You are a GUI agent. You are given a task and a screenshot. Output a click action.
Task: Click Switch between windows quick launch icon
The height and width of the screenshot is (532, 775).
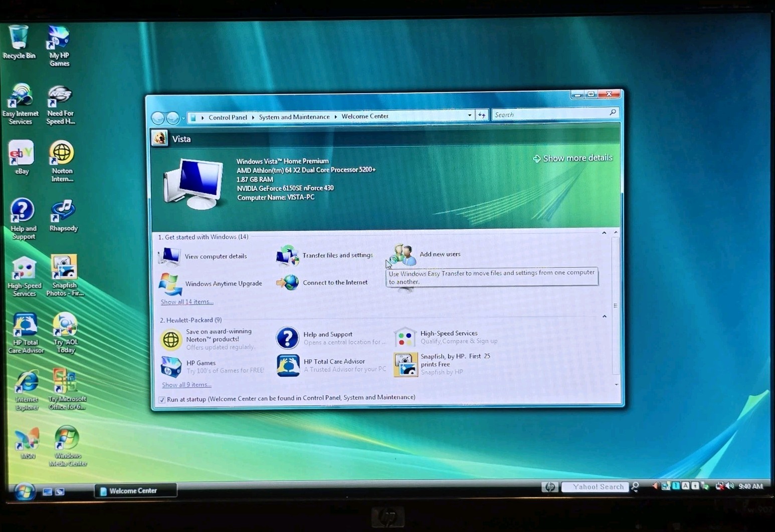(60, 492)
